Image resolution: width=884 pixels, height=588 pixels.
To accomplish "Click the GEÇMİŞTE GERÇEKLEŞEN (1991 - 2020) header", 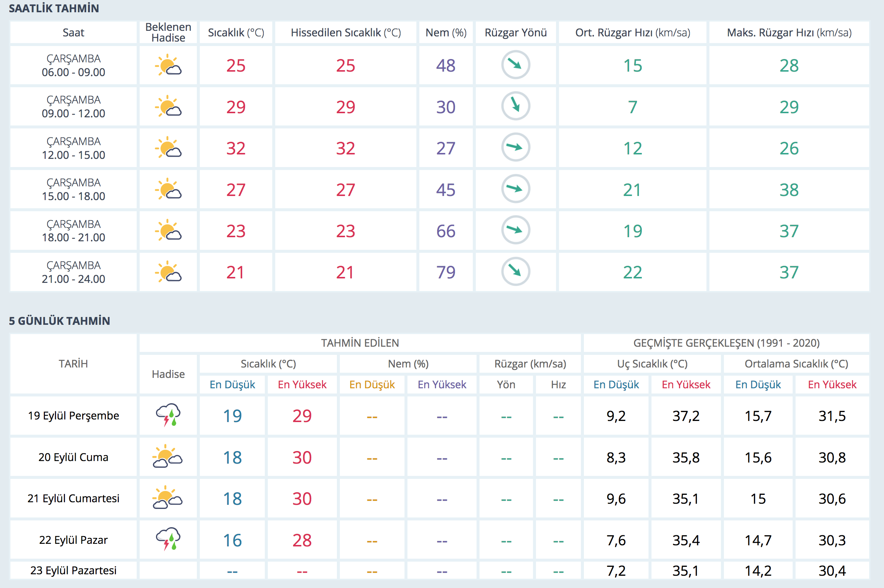I will (x=726, y=343).
